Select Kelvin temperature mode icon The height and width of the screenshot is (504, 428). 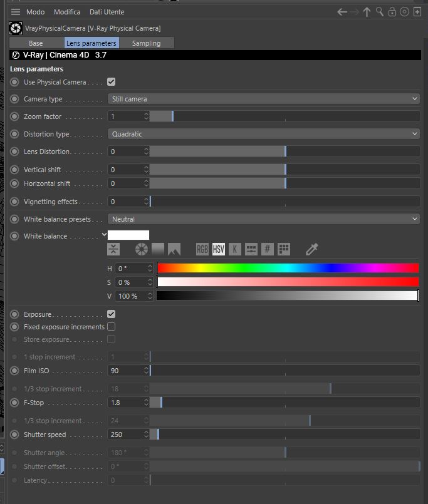(235, 249)
